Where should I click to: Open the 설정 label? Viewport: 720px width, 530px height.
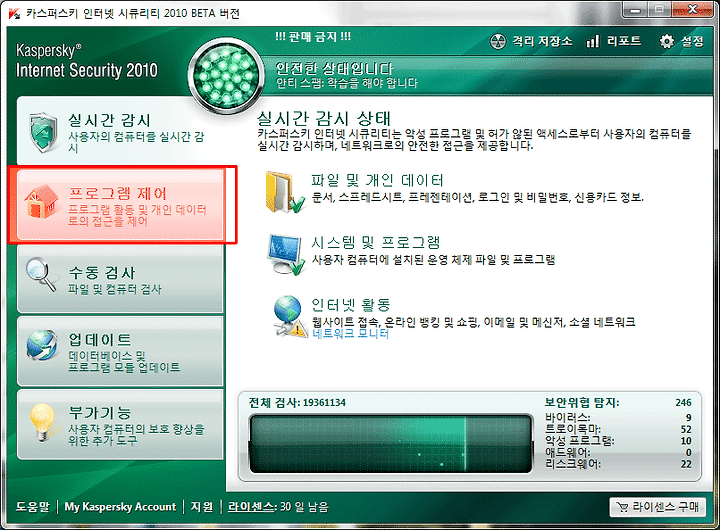(692, 41)
